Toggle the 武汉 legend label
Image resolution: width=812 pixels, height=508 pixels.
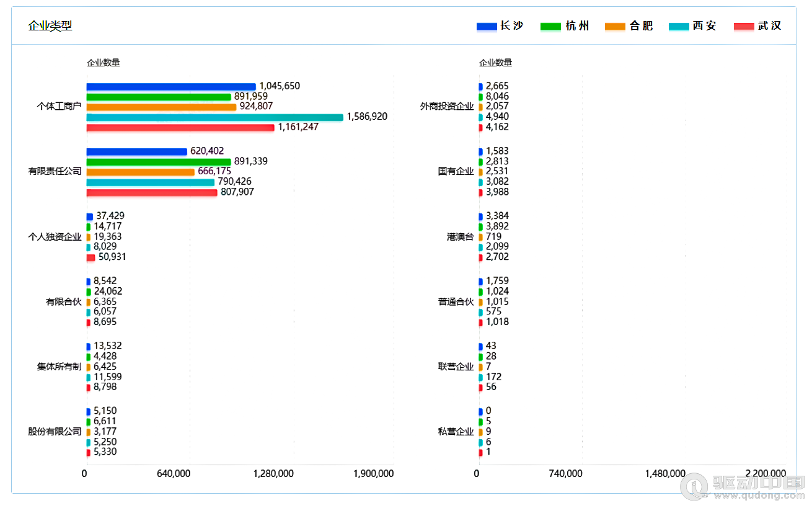coord(770,26)
